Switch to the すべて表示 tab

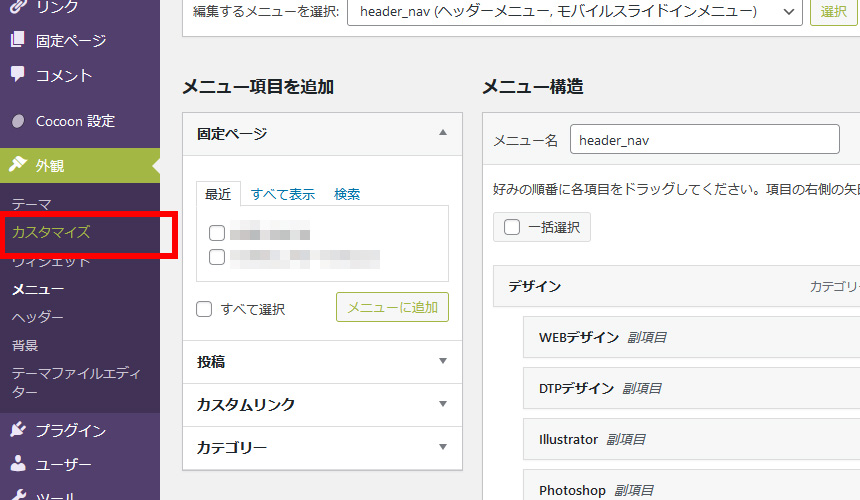(283, 194)
